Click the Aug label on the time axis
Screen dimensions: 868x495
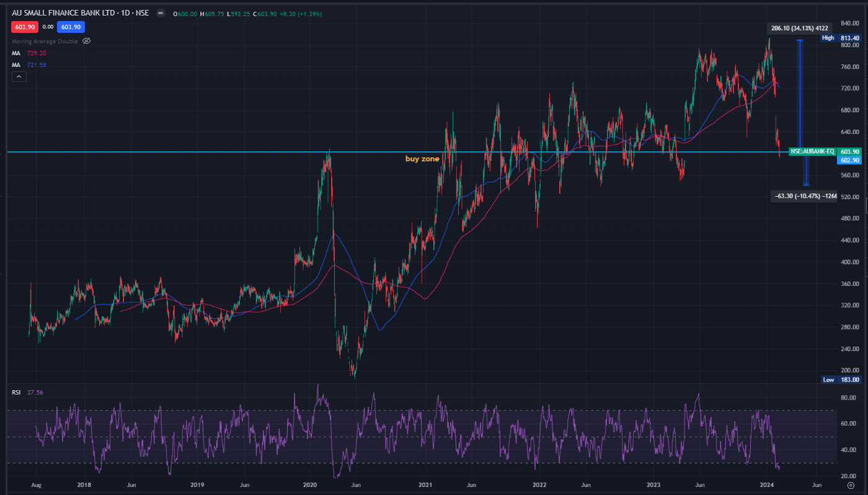[37, 484]
